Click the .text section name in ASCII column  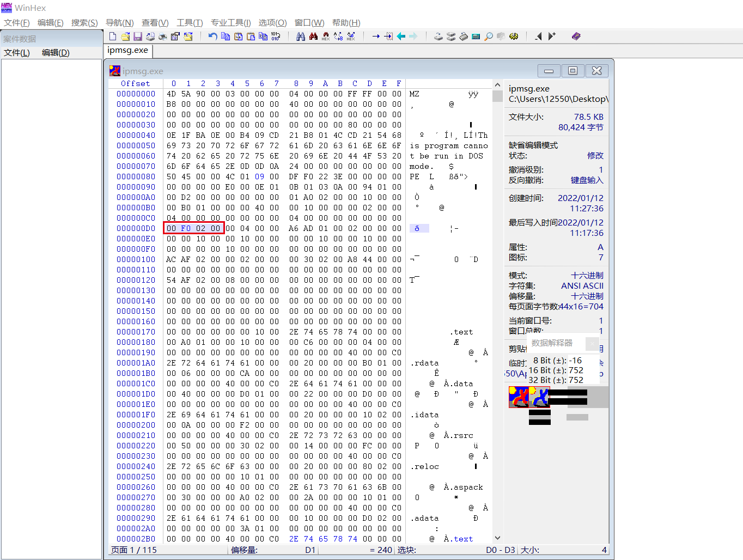(461, 332)
